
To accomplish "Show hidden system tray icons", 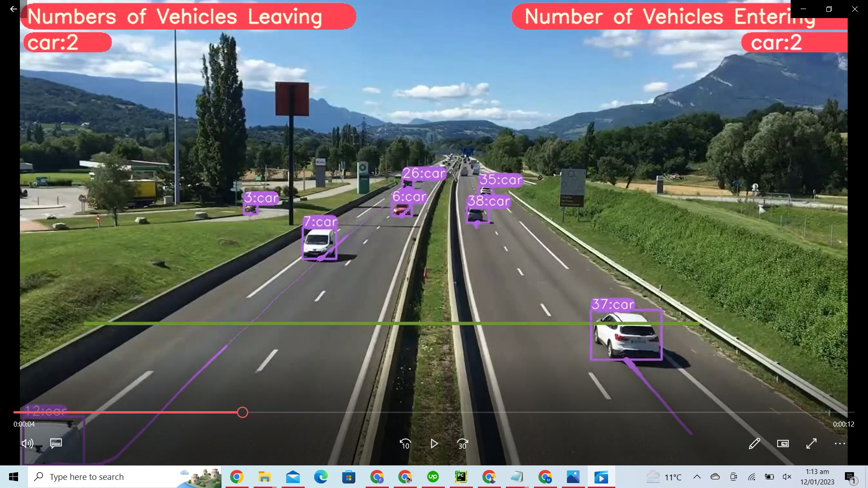I will (x=697, y=477).
